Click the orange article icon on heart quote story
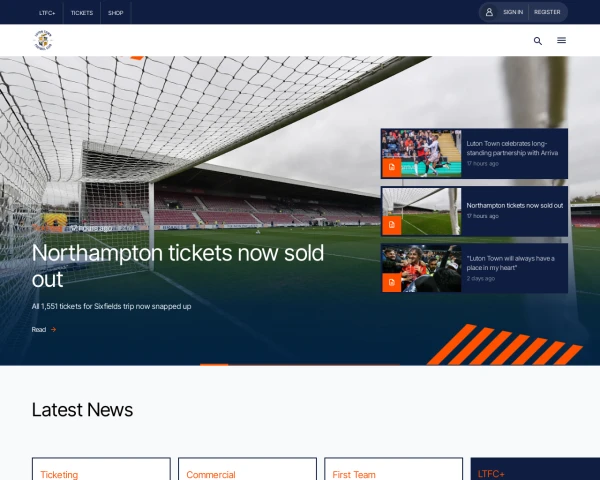 click(x=391, y=282)
